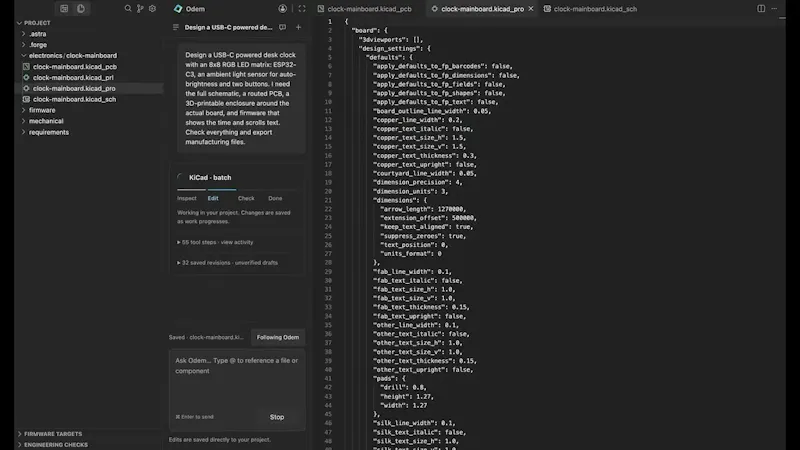
Task: Click the "arrow_length": 1270000 line
Action: 423,209
